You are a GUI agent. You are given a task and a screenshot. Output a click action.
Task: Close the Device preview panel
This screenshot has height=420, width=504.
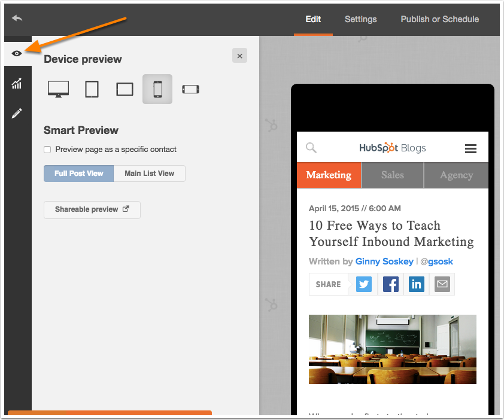point(240,56)
